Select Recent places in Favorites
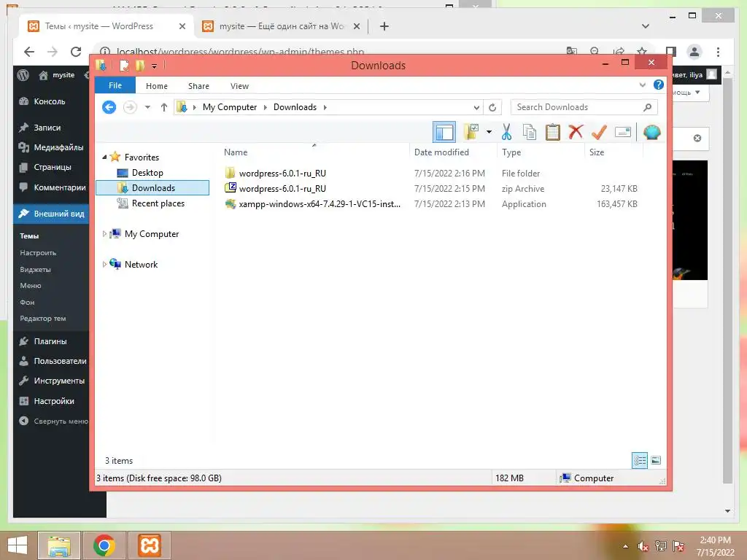This screenshot has width=747, height=560. pos(158,203)
